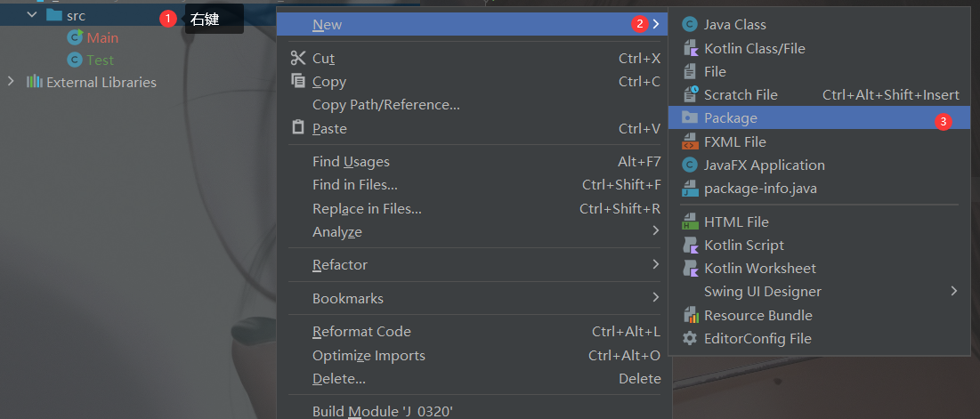Choose File in the New submenu

coord(820,71)
